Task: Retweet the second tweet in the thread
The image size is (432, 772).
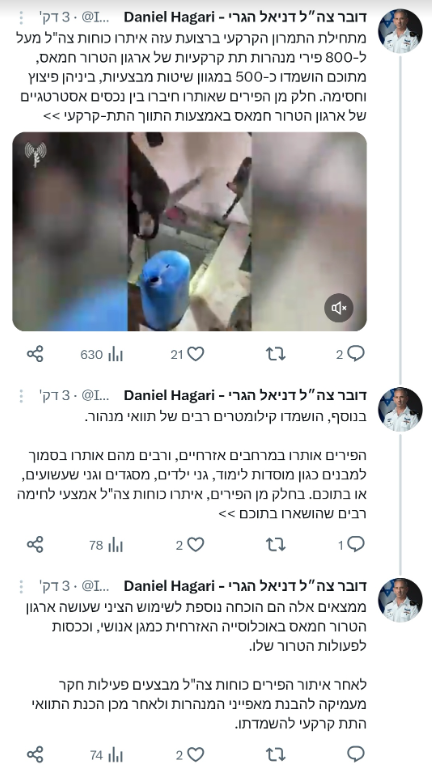Action: [275, 545]
